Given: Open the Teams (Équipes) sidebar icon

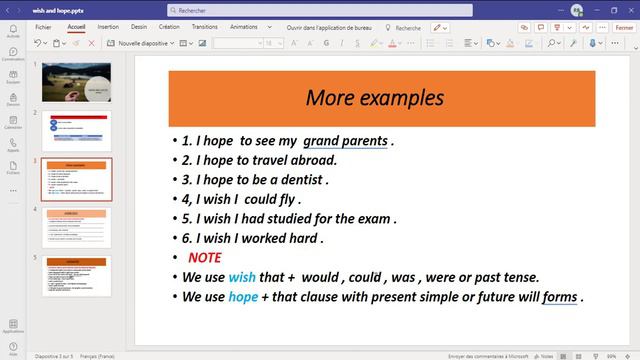Looking at the screenshot, I should point(13,77).
